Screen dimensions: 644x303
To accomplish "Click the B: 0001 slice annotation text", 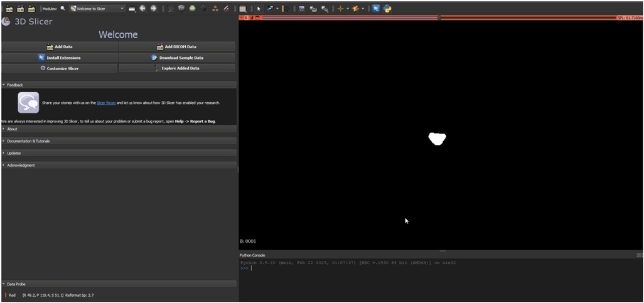I will [248, 242].
